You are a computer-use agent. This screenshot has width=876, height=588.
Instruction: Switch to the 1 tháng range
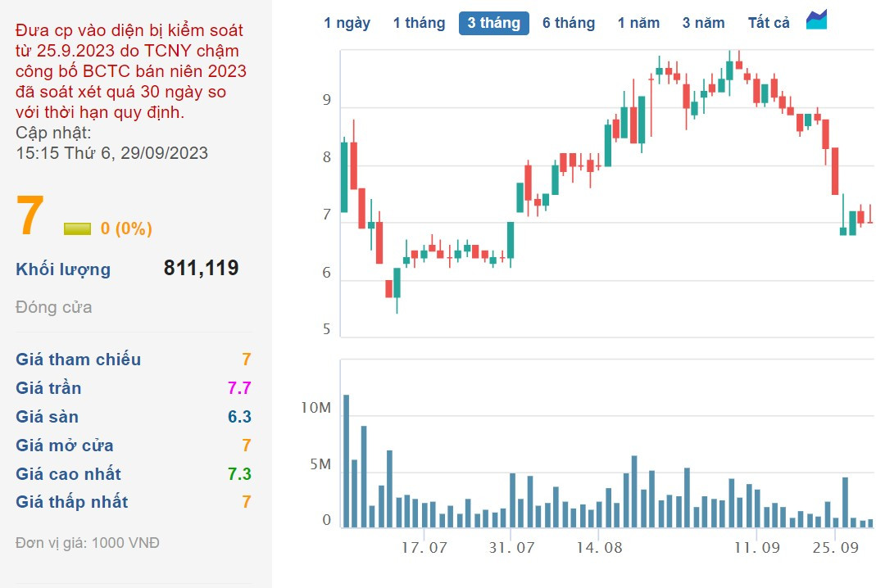[x=419, y=23]
